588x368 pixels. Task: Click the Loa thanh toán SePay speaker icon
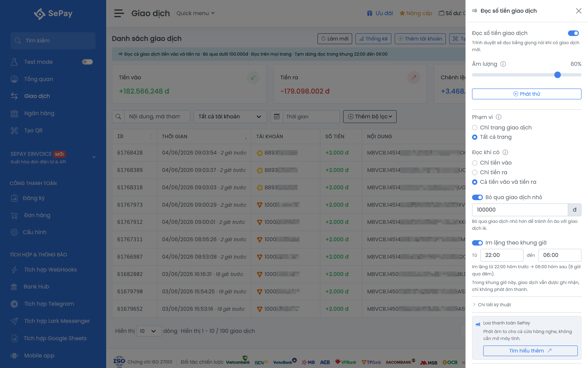click(x=478, y=324)
